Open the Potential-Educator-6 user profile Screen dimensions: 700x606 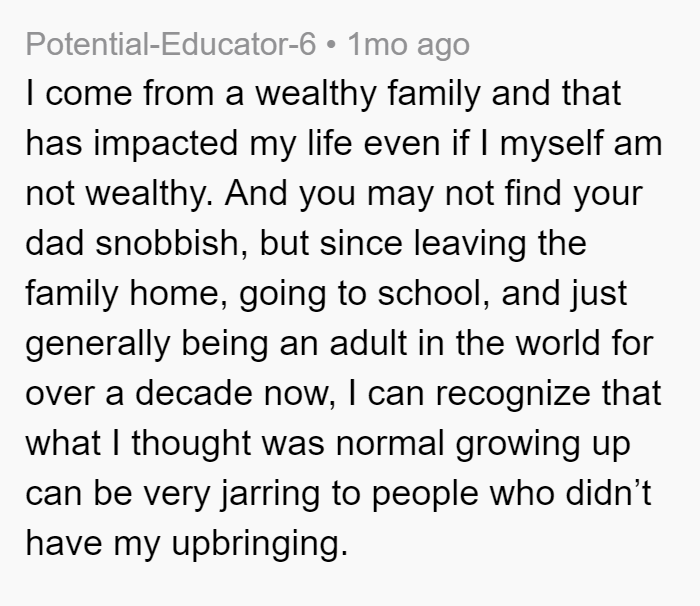coord(171,44)
